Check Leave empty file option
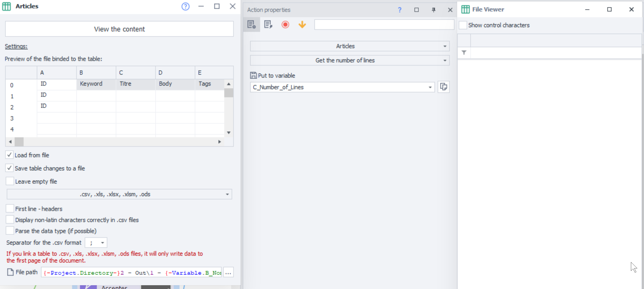 (x=10, y=181)
